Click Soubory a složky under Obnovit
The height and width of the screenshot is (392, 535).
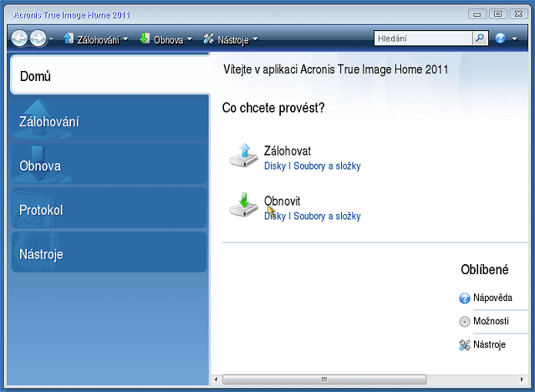[327, 216]
